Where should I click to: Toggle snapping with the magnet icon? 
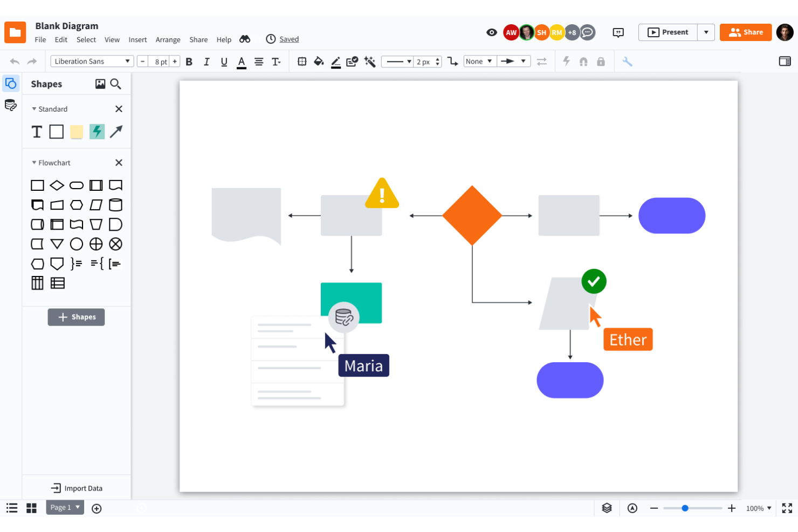(x=583, y=61)
